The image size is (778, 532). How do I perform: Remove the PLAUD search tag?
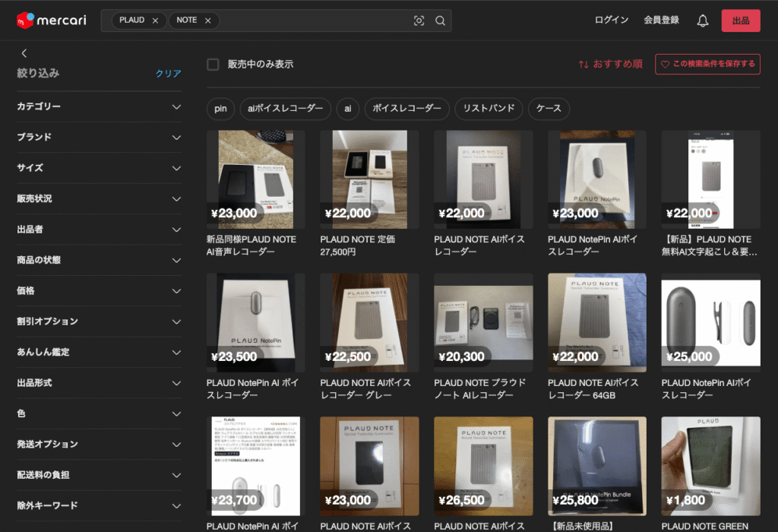coord(155,21)
